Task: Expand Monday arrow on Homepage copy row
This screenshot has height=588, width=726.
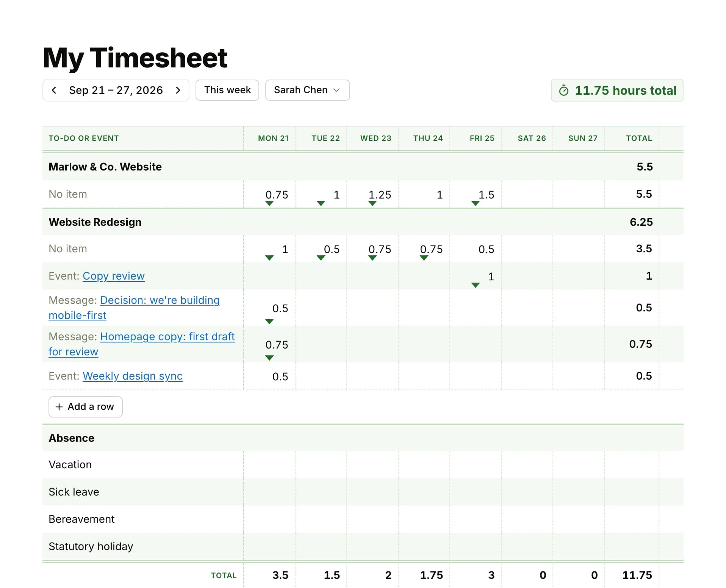Action: 269,358
